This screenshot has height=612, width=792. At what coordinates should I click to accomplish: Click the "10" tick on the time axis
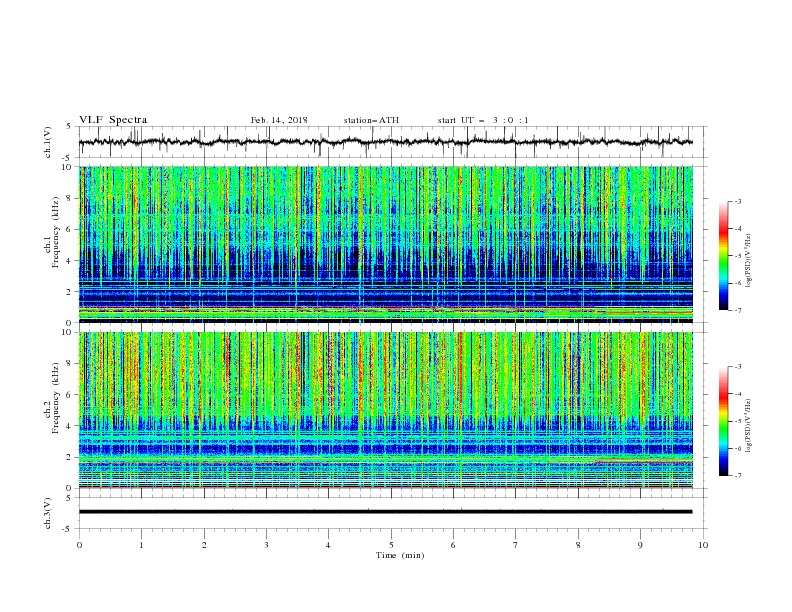(x=703, y=545)
